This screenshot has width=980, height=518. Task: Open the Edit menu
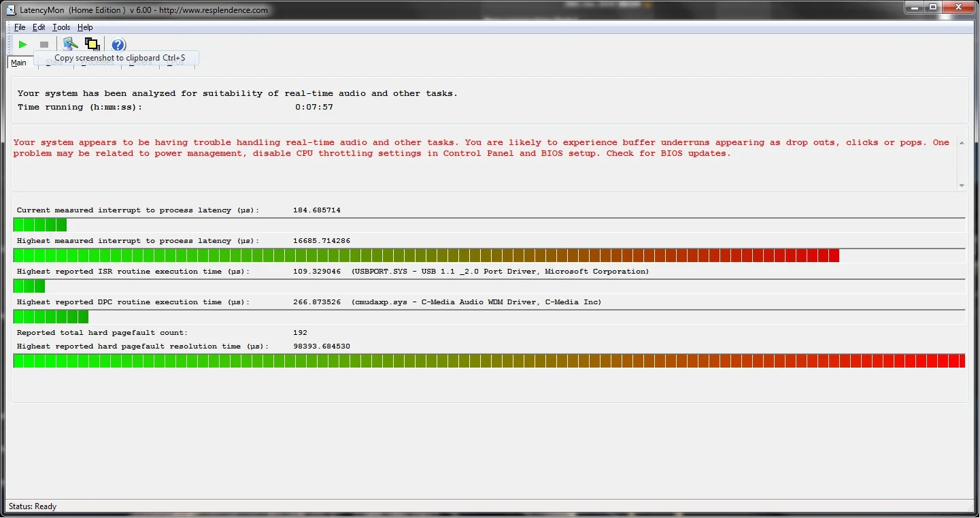39,27
